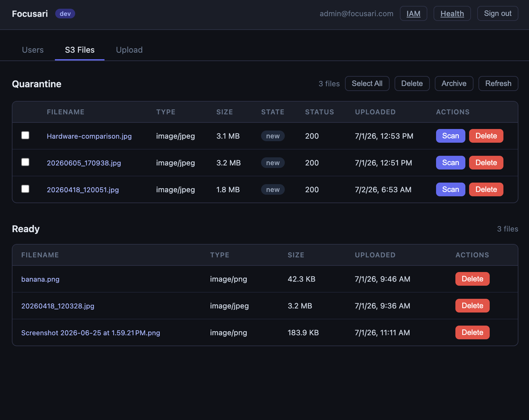529x420 pixels.
Task: Click the 3.1 MB size cell
Action: 228,136
